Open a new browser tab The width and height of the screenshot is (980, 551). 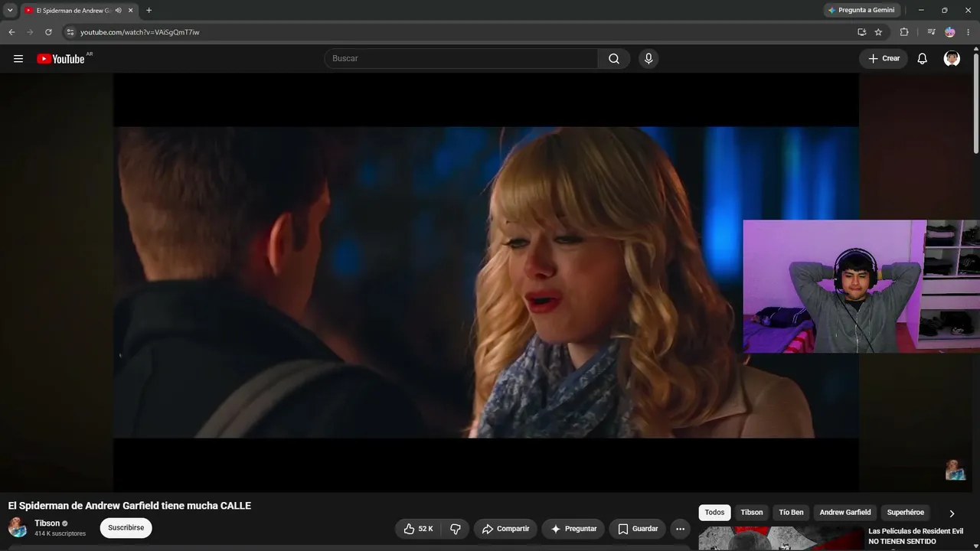(x=149, y=11)
